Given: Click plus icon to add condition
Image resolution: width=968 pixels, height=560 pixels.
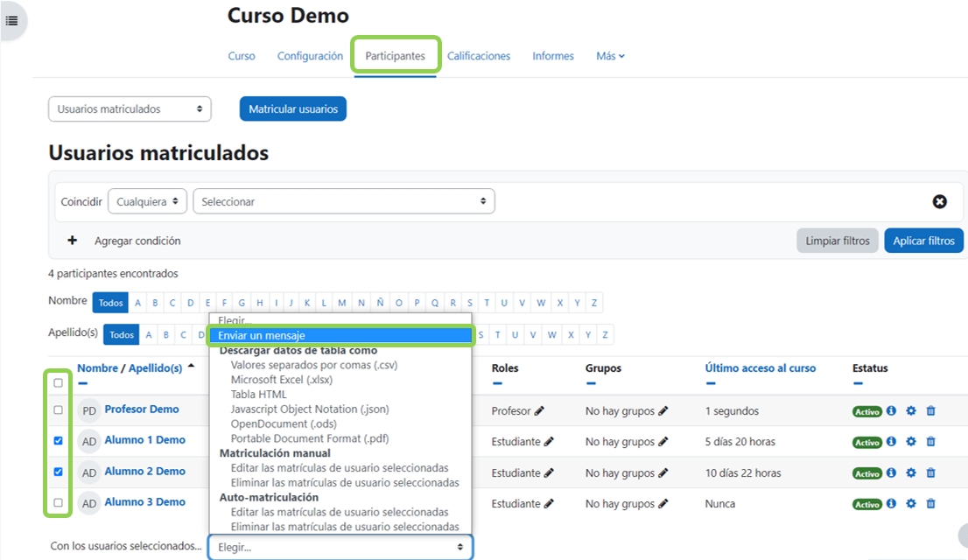Looking at the screenshot, I should pyautogui.click(x=73, y=241).
